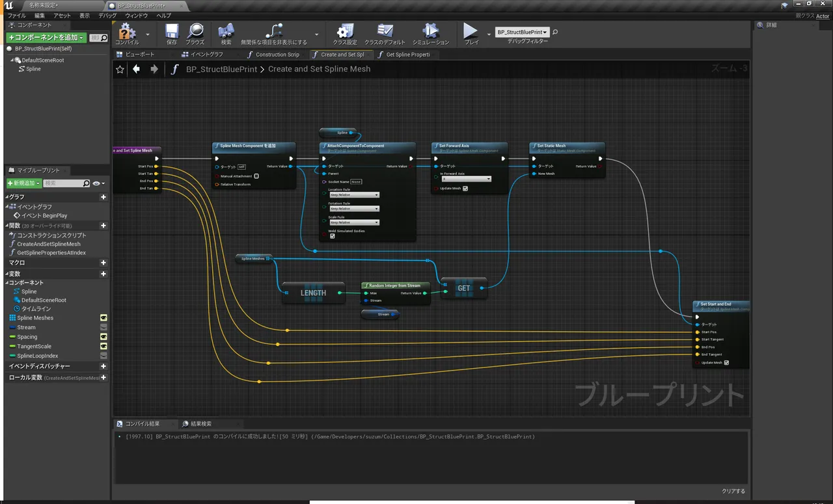
Task: Navigate forward with the graph right arrow
Action: [x=154, y=68]
